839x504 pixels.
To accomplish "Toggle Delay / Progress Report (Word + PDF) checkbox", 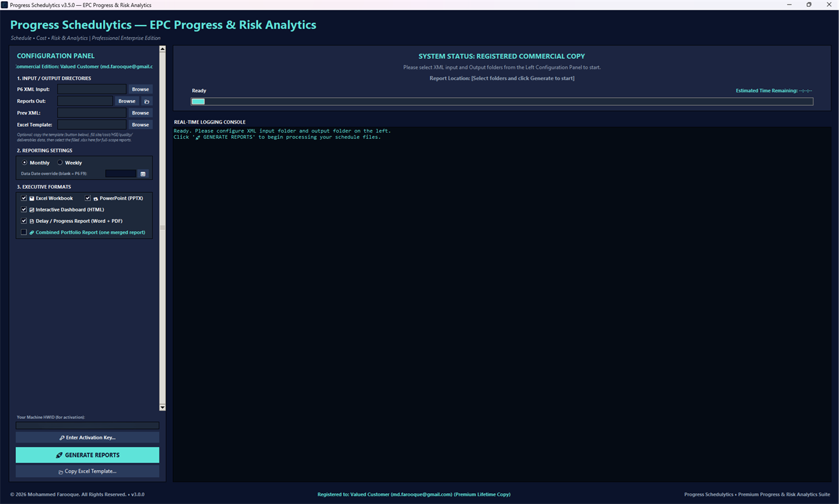I will [x=24, y=221].
